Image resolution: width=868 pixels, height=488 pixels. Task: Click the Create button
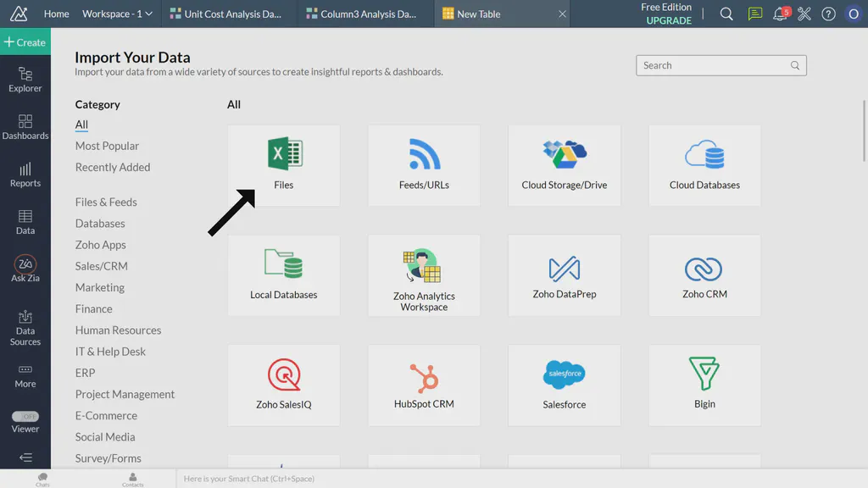point(25,41)
